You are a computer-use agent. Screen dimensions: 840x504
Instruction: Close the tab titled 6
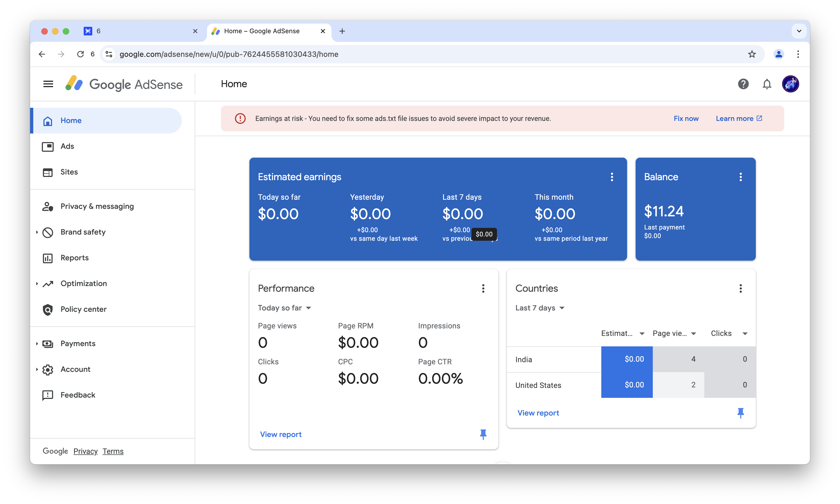pos(195,31)
